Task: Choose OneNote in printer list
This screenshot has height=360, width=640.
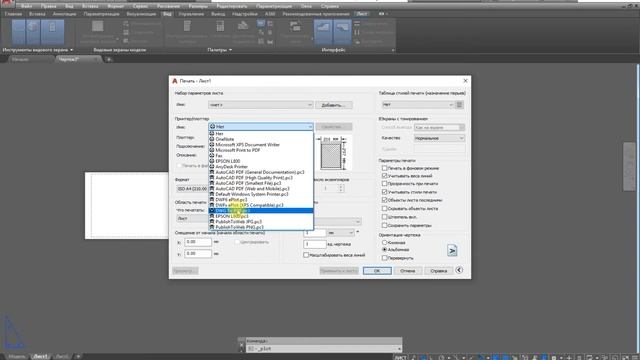Action: pyautogui.click(x=225, y=139)
